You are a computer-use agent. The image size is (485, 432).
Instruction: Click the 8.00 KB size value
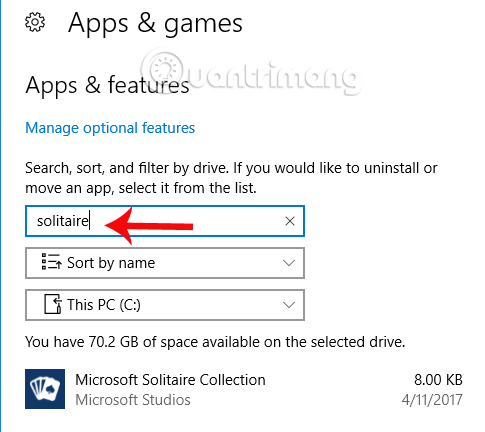tap(438, 380)
